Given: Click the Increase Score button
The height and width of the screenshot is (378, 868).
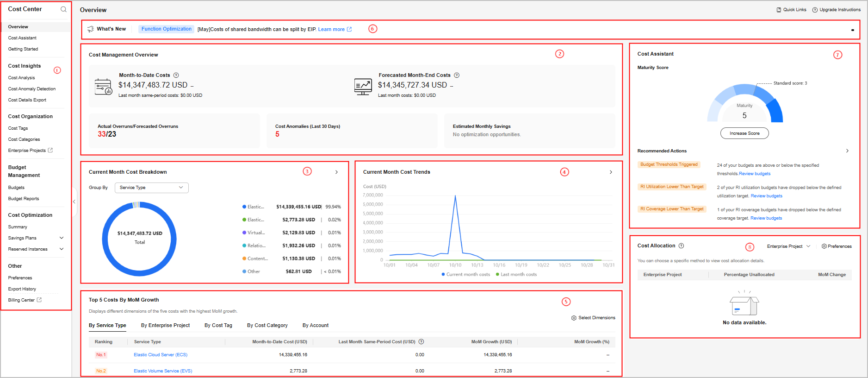Looking at the screenshot, I should [744, 133].
